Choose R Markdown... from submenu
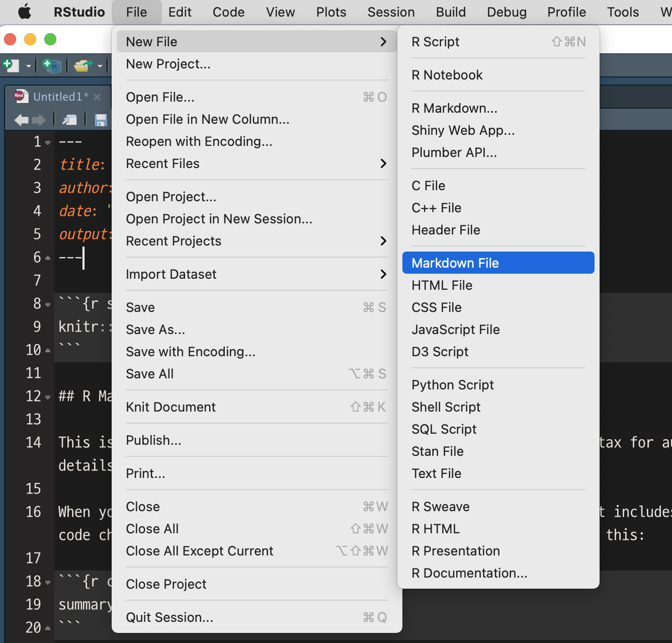Viewport: 672px width, 643px height. [x=498, y=108]
